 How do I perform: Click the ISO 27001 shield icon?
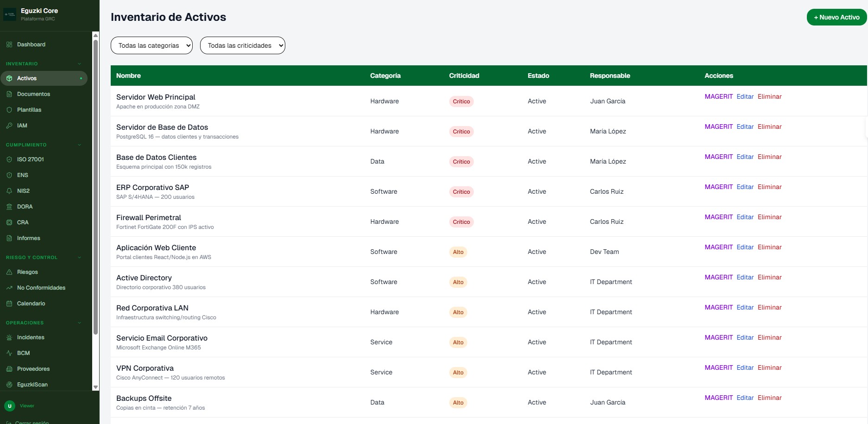[x=9, y=159]
